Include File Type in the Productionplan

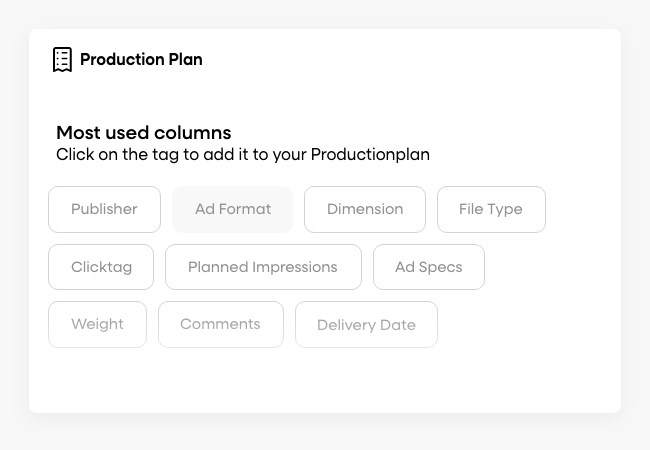[x=491, y=209]
